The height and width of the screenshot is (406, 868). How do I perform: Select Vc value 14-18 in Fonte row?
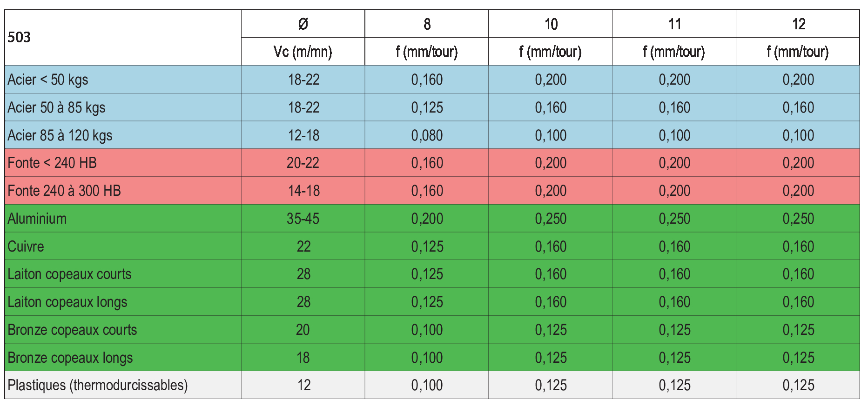pos(303,191)
